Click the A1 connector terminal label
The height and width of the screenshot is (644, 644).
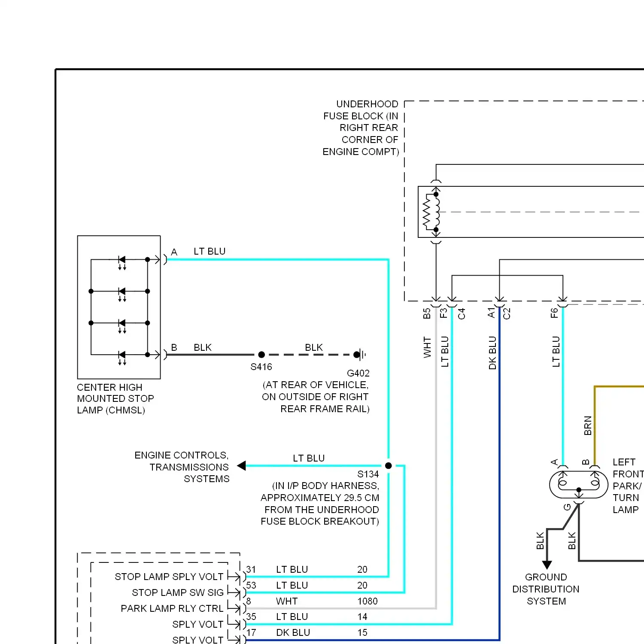492,313
